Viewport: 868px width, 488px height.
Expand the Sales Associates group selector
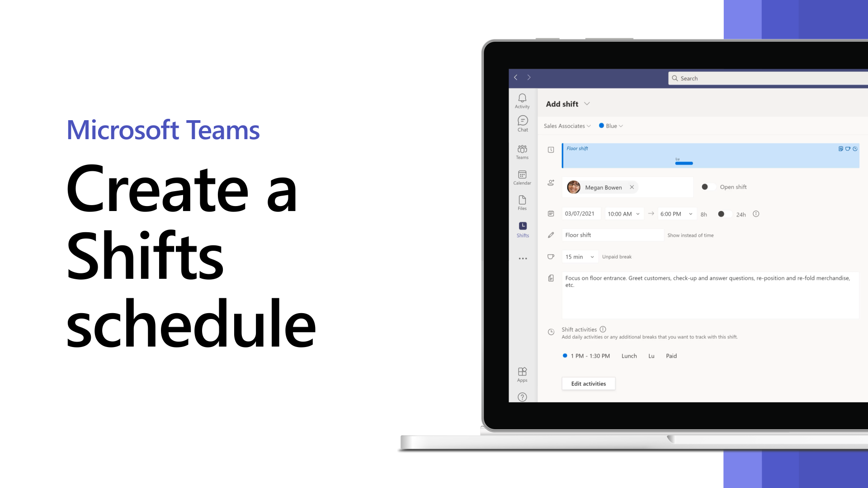point(567,125)
